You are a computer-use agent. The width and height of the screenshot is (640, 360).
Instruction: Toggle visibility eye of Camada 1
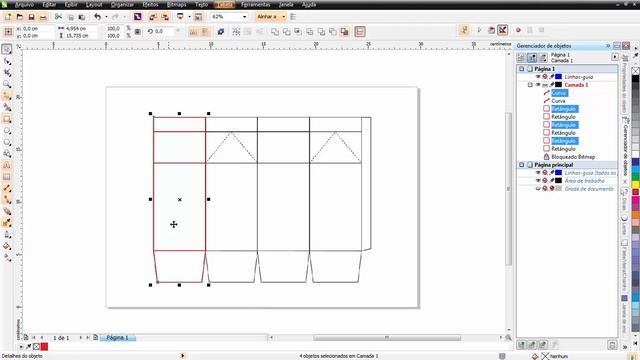pyautogui.click(x=538, y=85)
